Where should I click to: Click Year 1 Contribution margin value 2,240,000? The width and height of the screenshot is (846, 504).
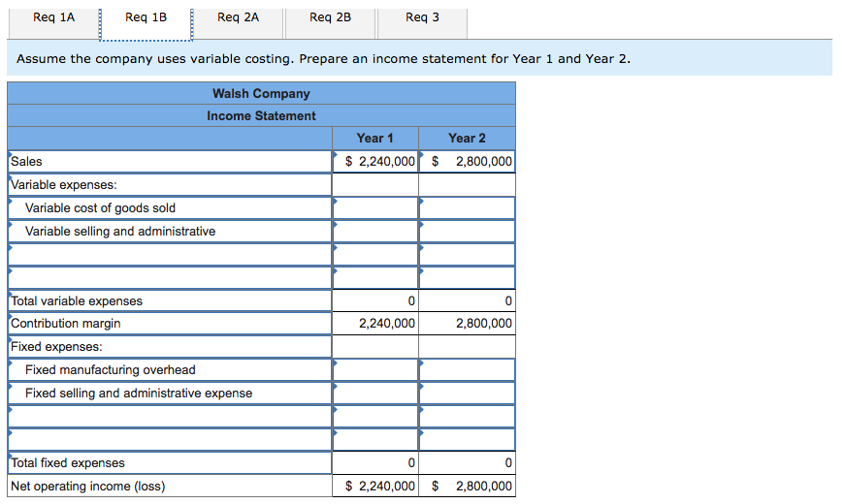coord(387,324)
